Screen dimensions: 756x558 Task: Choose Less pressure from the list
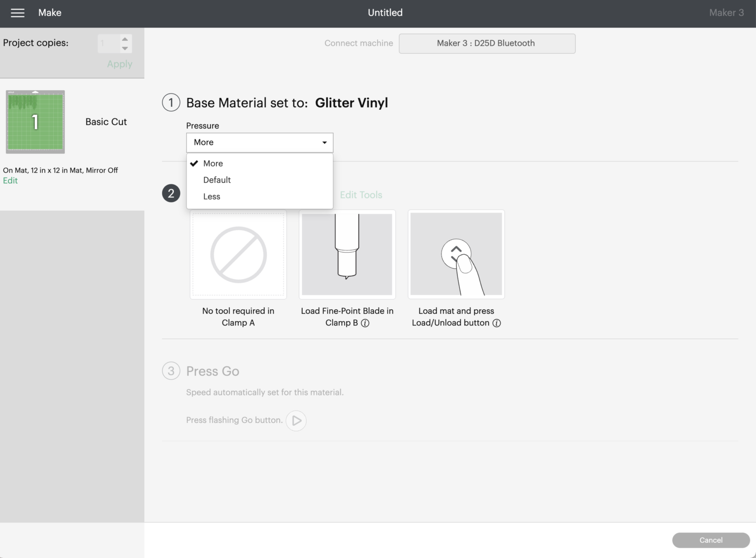click(212, 197)
